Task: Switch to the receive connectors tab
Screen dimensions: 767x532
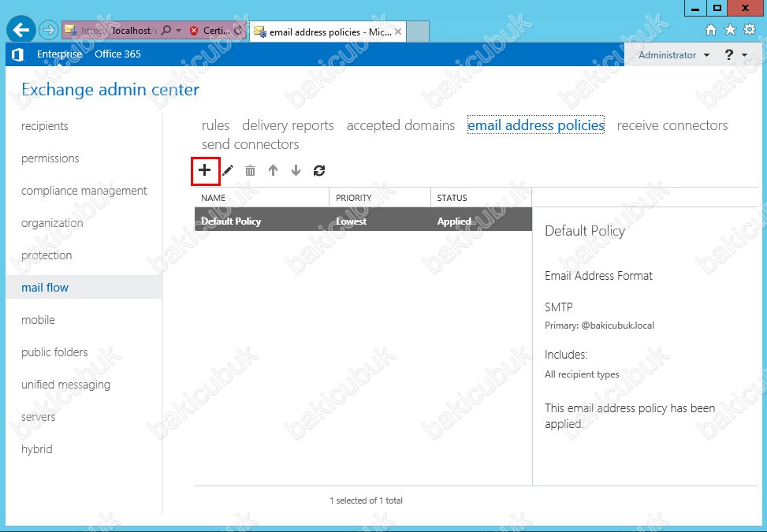Action: coord(672,125)
